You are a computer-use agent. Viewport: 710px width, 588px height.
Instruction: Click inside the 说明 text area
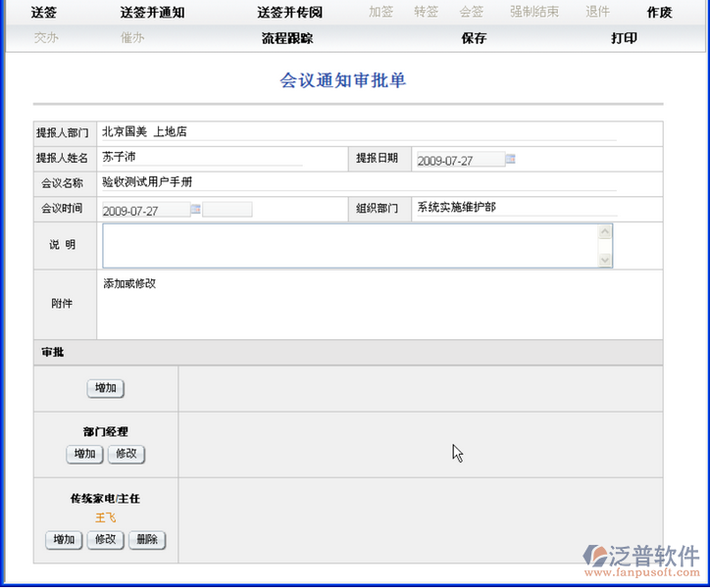(x=348, y=246)
